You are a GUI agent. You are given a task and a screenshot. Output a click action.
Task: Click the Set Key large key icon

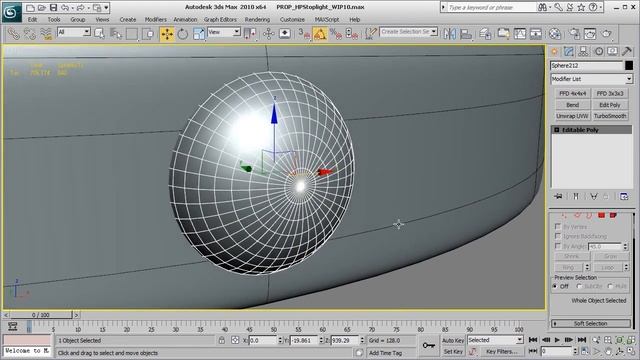428,345
